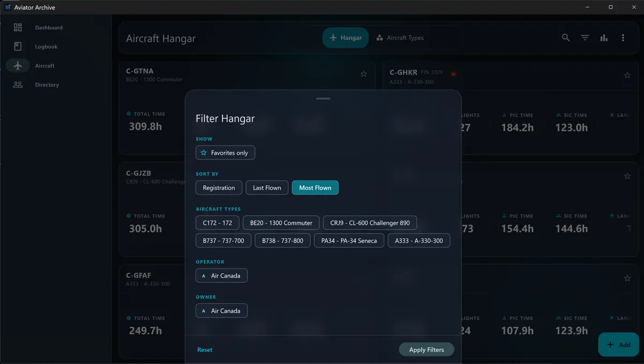Click the 107.9h PIC time value
644x364 pixels.
click(517, 331)
